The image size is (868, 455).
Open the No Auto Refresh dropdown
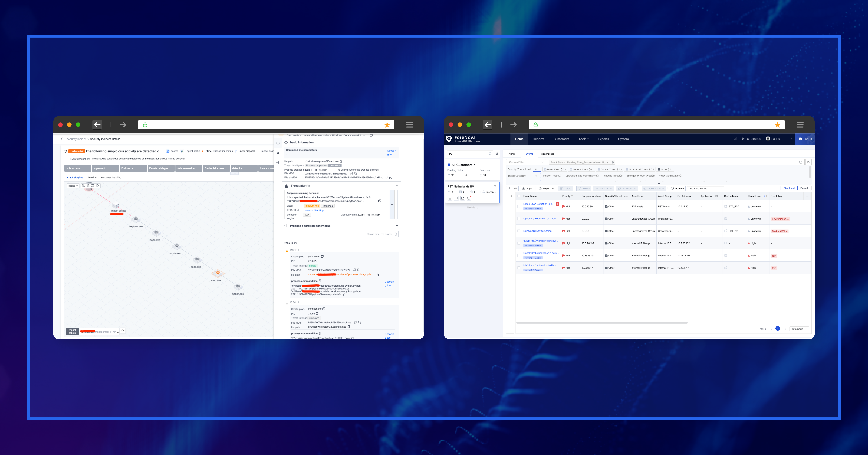coord(705,188)
